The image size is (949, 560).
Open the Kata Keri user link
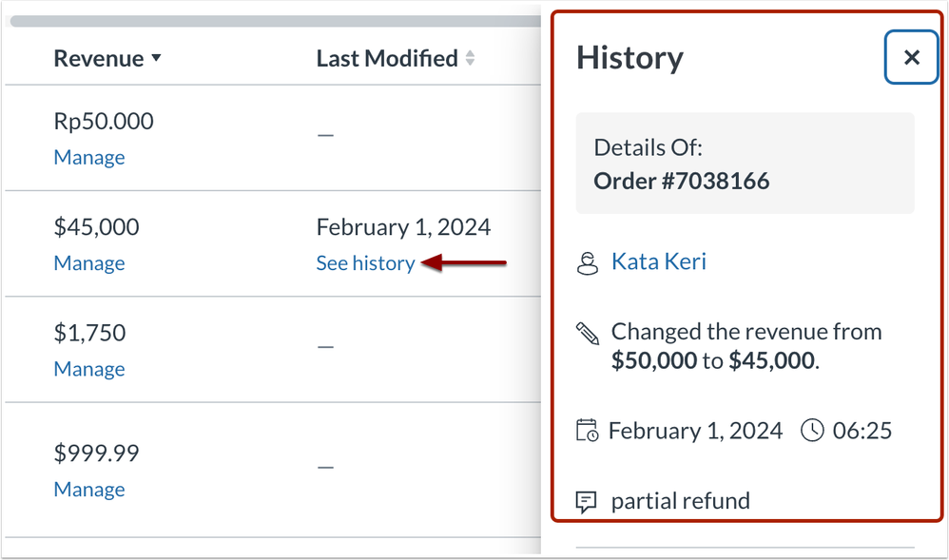coord(658,261)
